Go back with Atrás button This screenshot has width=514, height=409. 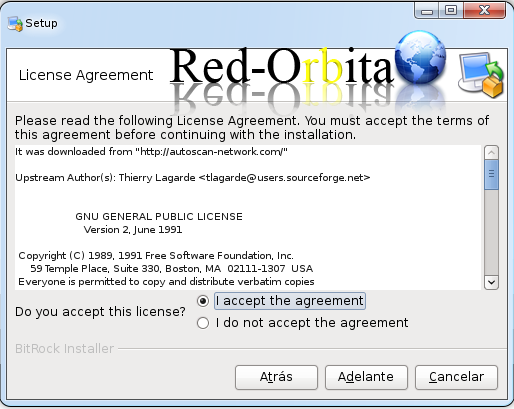276,377
